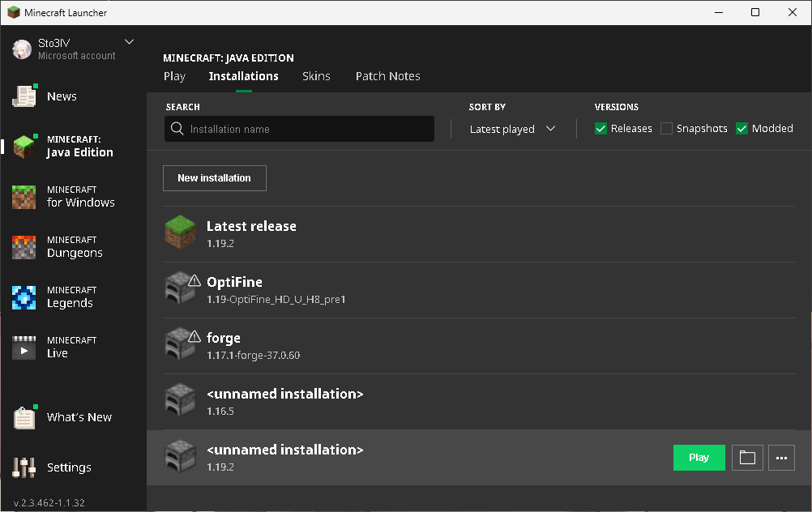The height and width of the screenshot is (512, 812).
Task: Open folder for the 1.19.2 unnamed installation
Action: coord(747,458)
